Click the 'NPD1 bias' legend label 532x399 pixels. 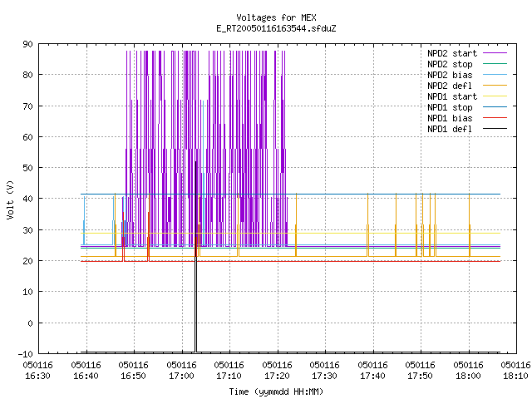[450, 118]
